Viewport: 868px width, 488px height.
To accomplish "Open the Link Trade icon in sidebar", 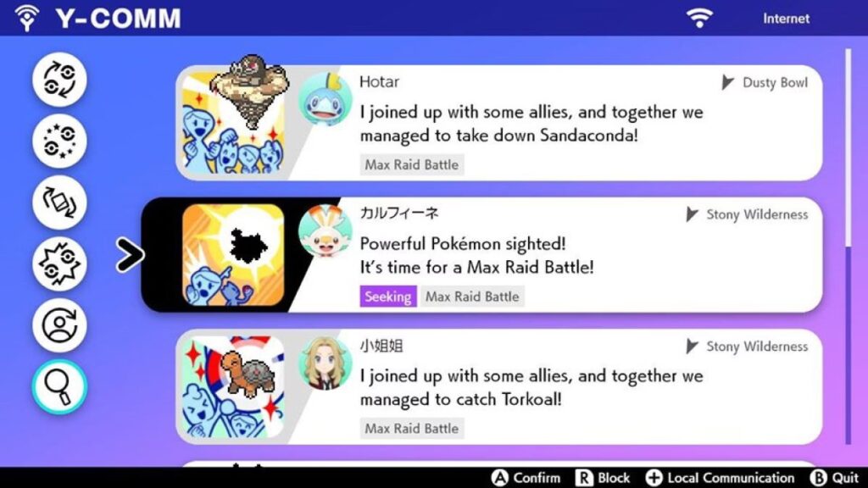I will (60, 80).
